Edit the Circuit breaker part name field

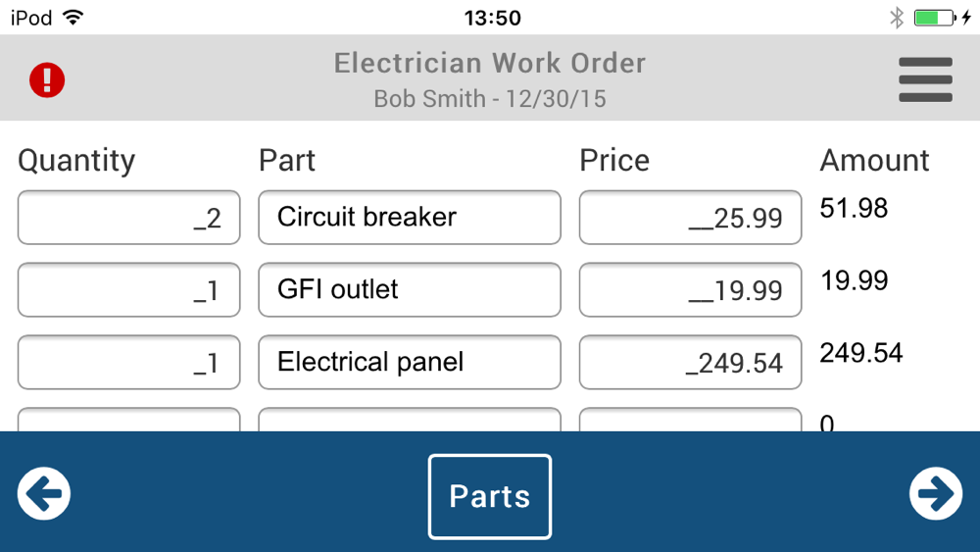coord(410,218)
